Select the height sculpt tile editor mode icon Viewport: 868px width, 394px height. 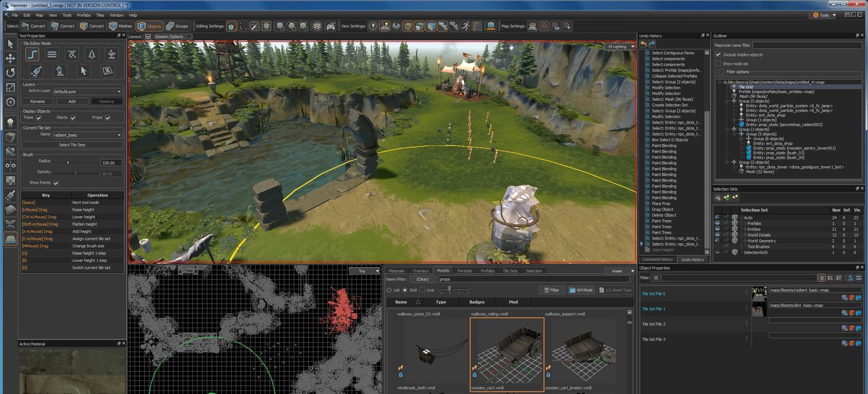tap(32, 55)
